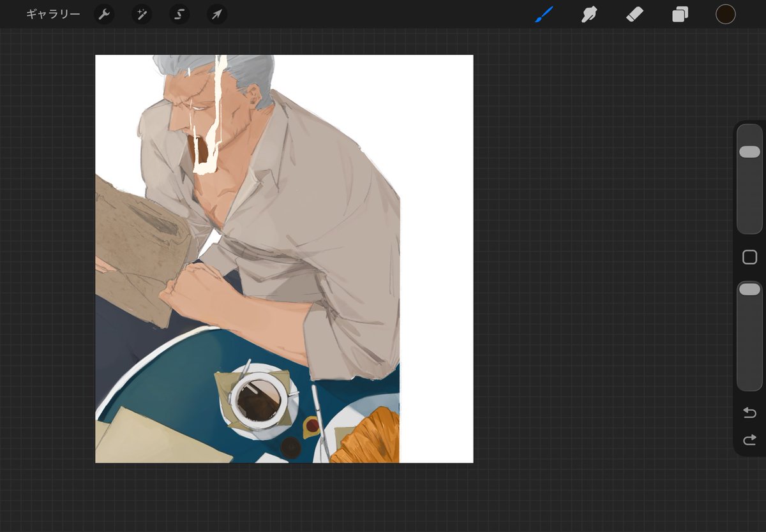Activate the Selection S-shaped tool
The height and width of the screenshot is (532, 766).
(x=179, y=14)
